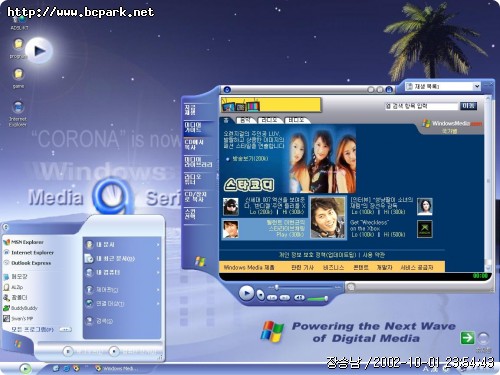Expand 내 최근 문서 submenu
The height and width of the screenshot is (375, 500).
tap(122, 259)
